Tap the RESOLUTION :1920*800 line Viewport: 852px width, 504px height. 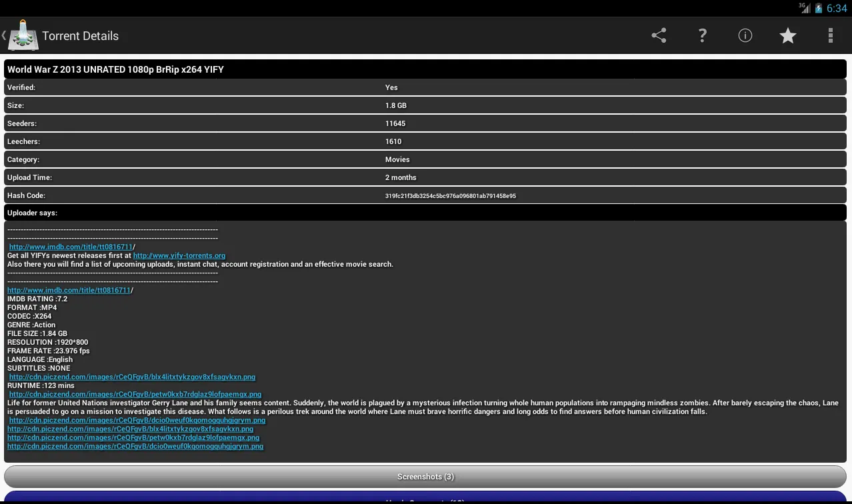pos(47,342)
